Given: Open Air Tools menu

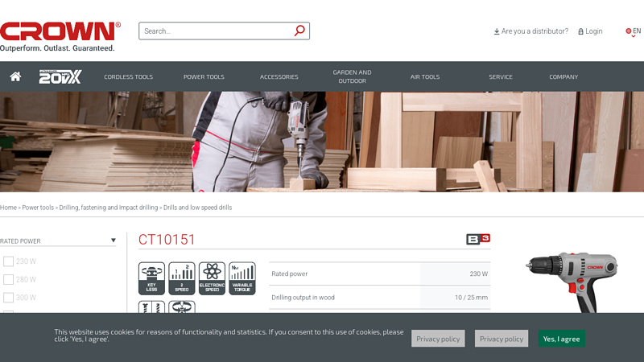Looking at the screenshot, I should (x=425, y=76).
